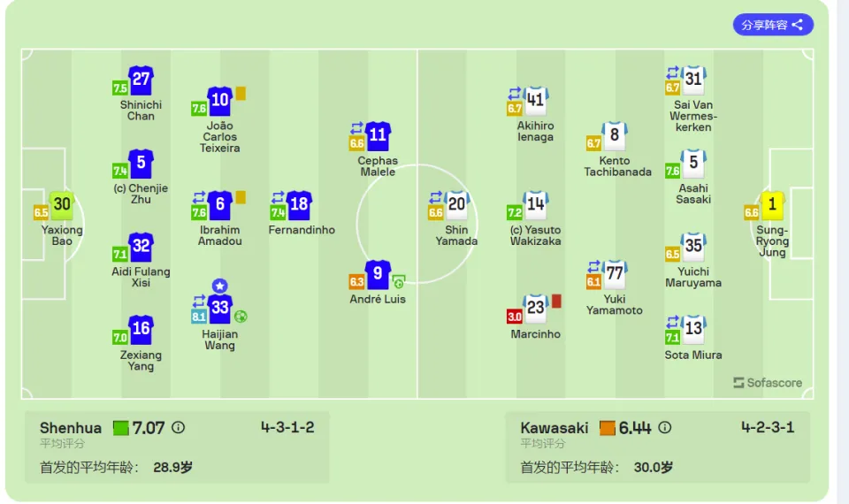Screen dimensions: 849x504
Task: Click Cephas Malele's substitution arrows icon
Action: 356,128
